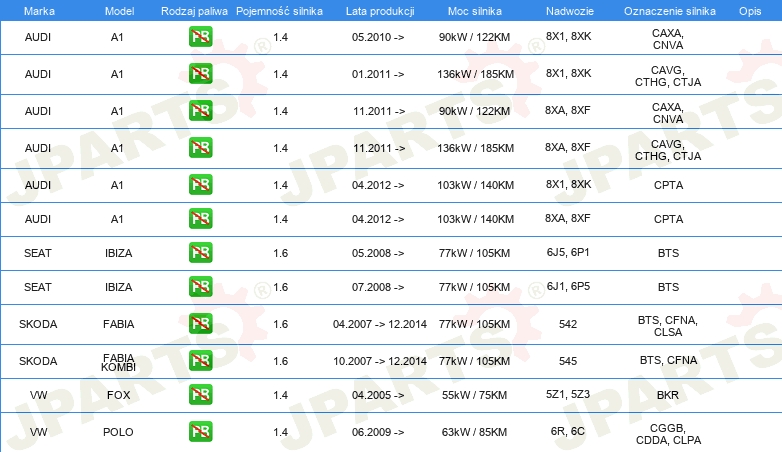This screenshot has width=782, height=452.
Task: Click the CGGB, CDDA, CLPA engine cell
Action: coord(668,434)
